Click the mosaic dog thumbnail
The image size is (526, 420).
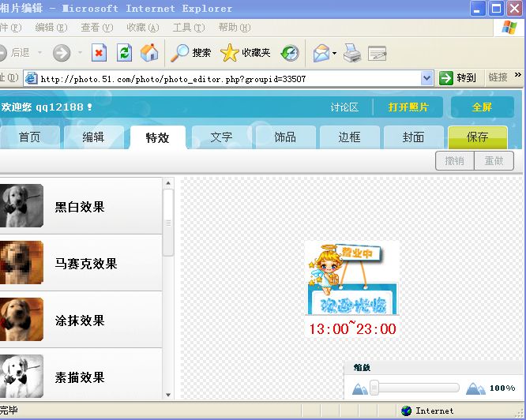click(x=21, y=262)
